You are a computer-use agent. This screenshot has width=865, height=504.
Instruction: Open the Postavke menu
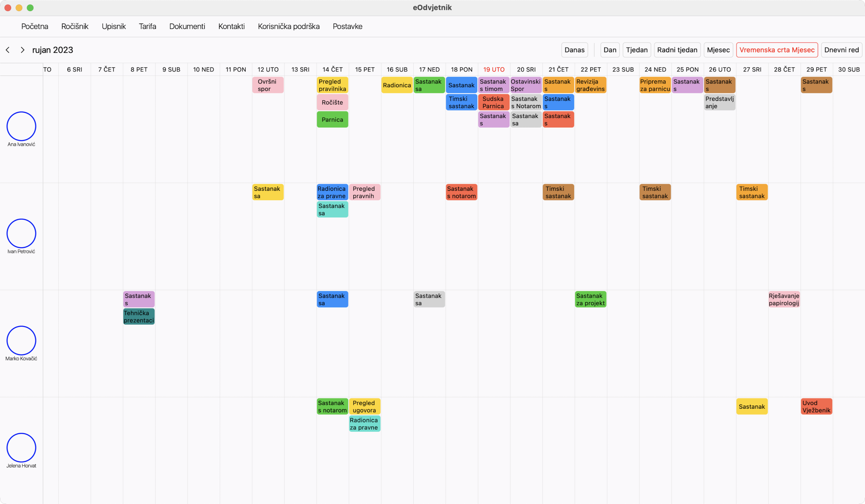point(347,26)
